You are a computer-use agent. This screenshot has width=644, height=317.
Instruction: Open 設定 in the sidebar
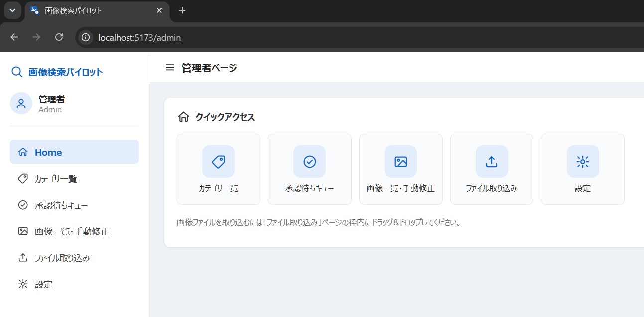click(74, 284)
